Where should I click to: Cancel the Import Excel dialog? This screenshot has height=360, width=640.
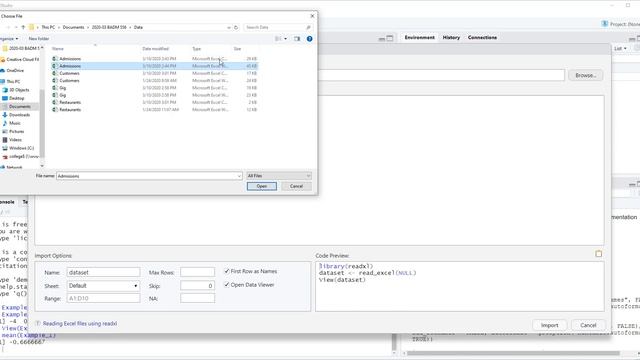pos(588,325)
